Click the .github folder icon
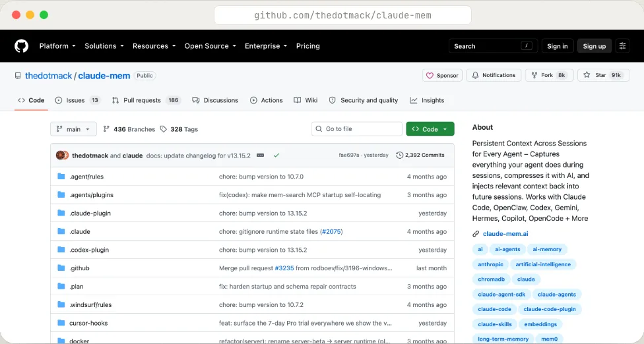644x344 pixels. [61, 268]
